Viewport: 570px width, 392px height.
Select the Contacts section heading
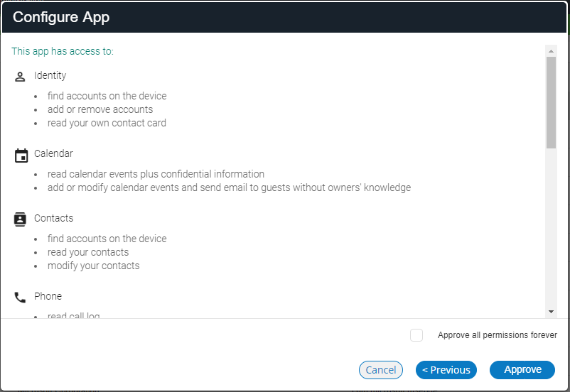[54, 218]
